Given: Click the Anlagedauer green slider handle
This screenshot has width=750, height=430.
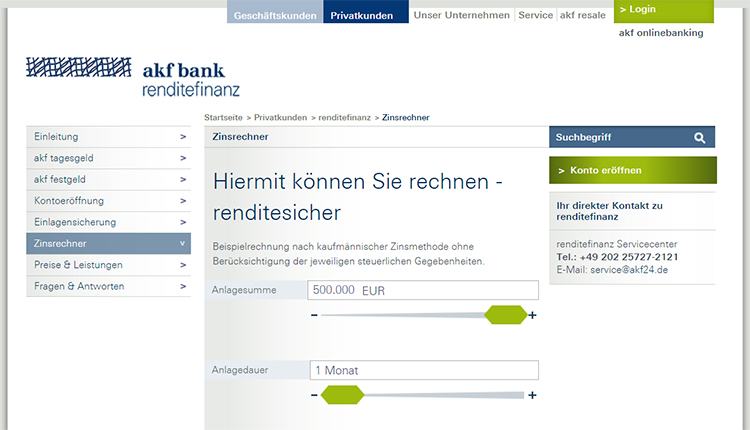Looking at the screenshot, I should coord(342,395).
